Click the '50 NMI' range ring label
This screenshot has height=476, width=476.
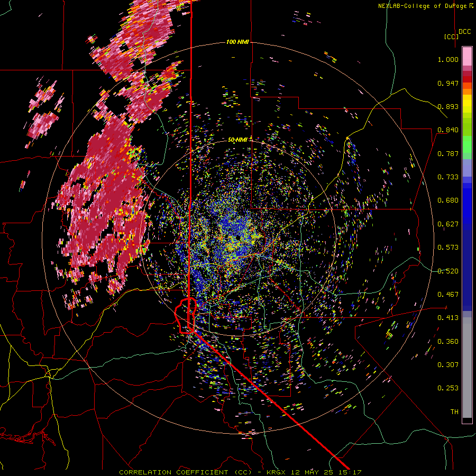click(237, 140)
